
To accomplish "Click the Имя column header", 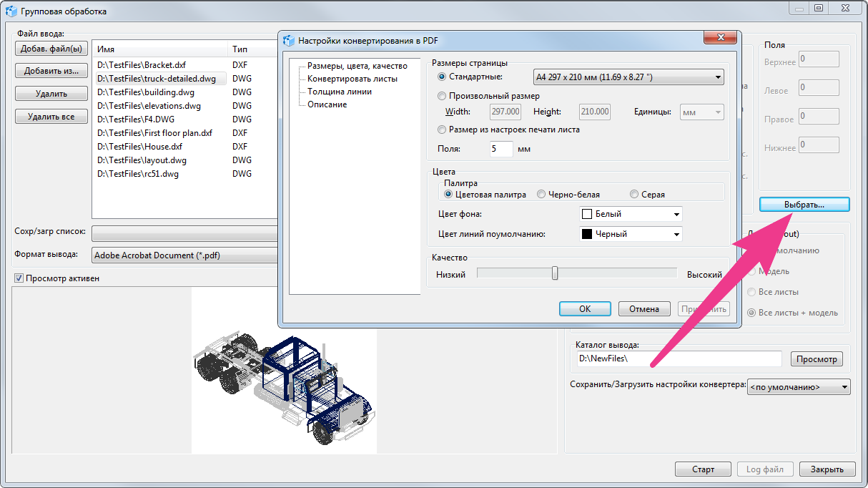I will pyautogui.click(x=160, y=49).
